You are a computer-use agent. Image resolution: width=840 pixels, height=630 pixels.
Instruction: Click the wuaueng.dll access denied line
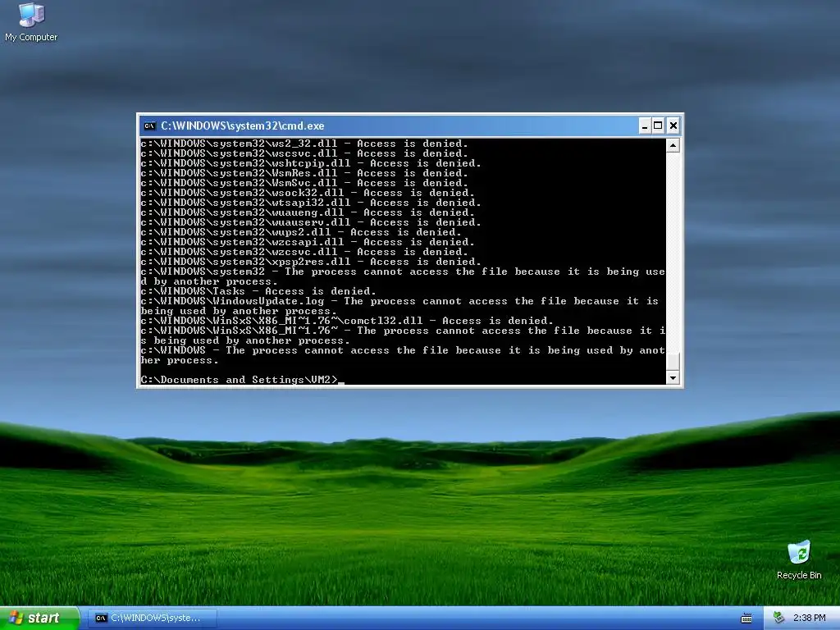(308, 212)
